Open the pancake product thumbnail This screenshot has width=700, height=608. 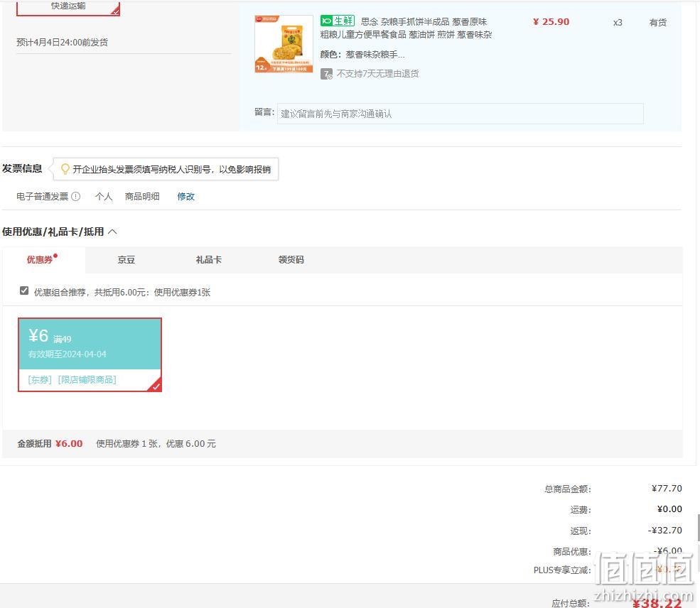coord(284,44)
